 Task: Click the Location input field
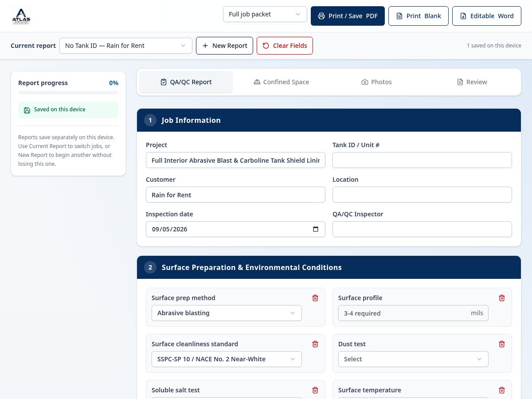[x=422, y=195]
